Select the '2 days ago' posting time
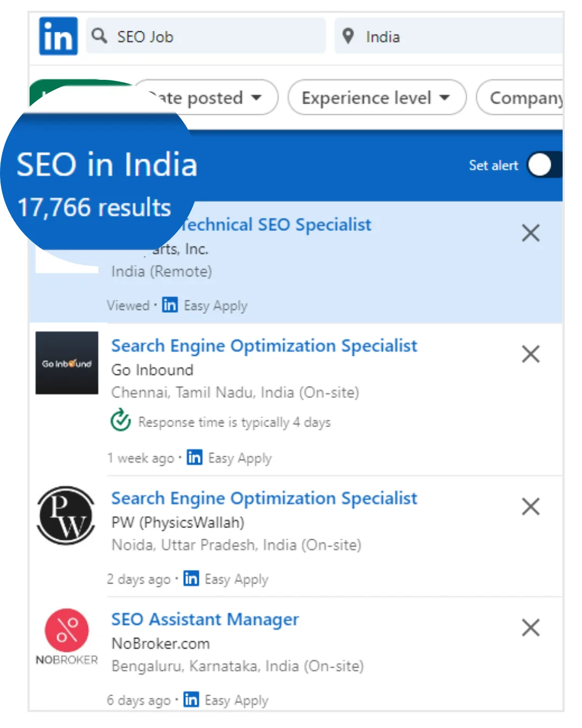The image size is (582, 728). 138,579
